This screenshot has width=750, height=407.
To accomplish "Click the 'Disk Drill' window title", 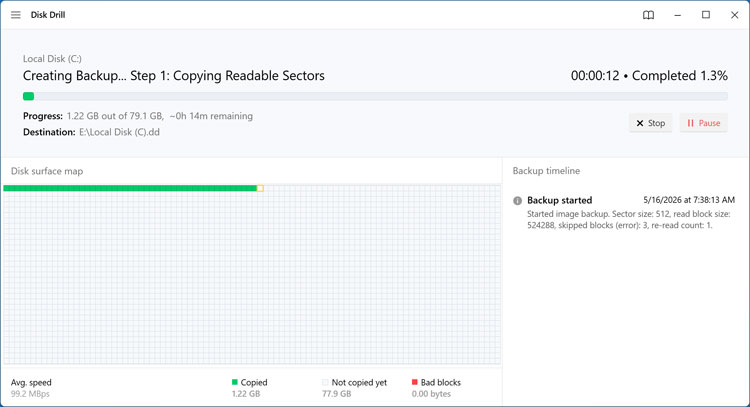I will tap(48, 15).
